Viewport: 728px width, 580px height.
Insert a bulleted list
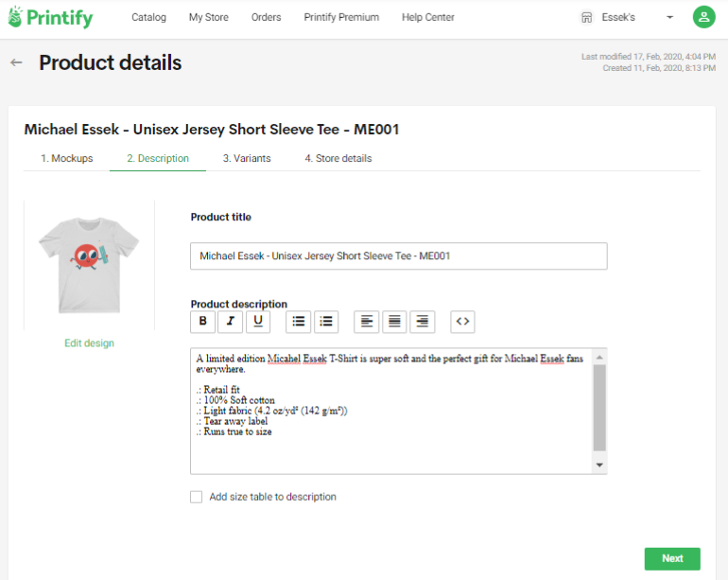pyautogui.click(x=298, y=322)
